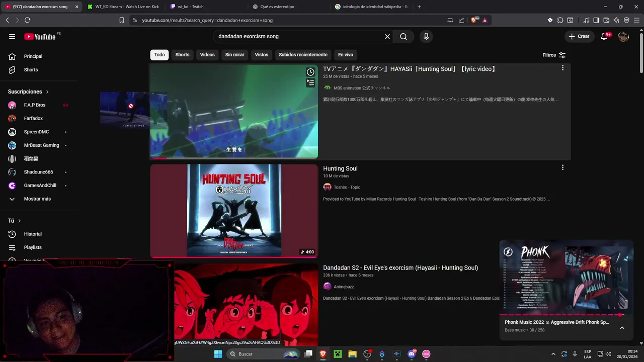Open Brave Shields icon
The width and height of the screenshot is (644, 362).
click(x=474, y=20)
